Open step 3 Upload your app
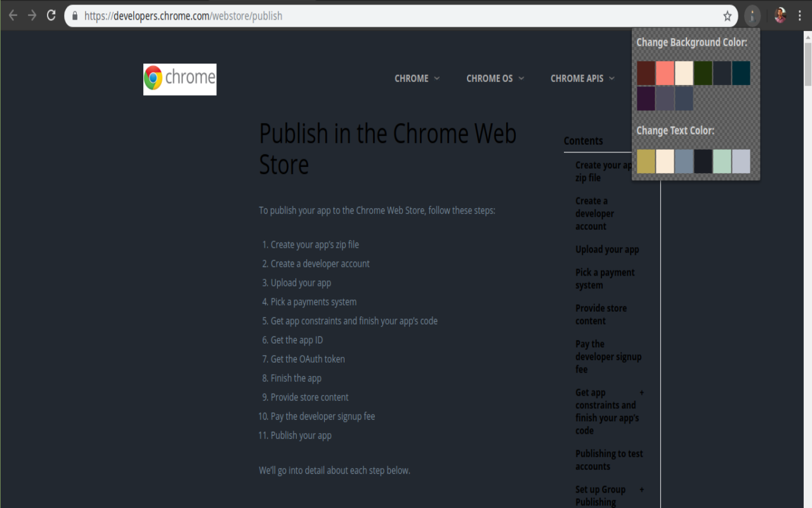Screen dimensions: 812x508 301,283
